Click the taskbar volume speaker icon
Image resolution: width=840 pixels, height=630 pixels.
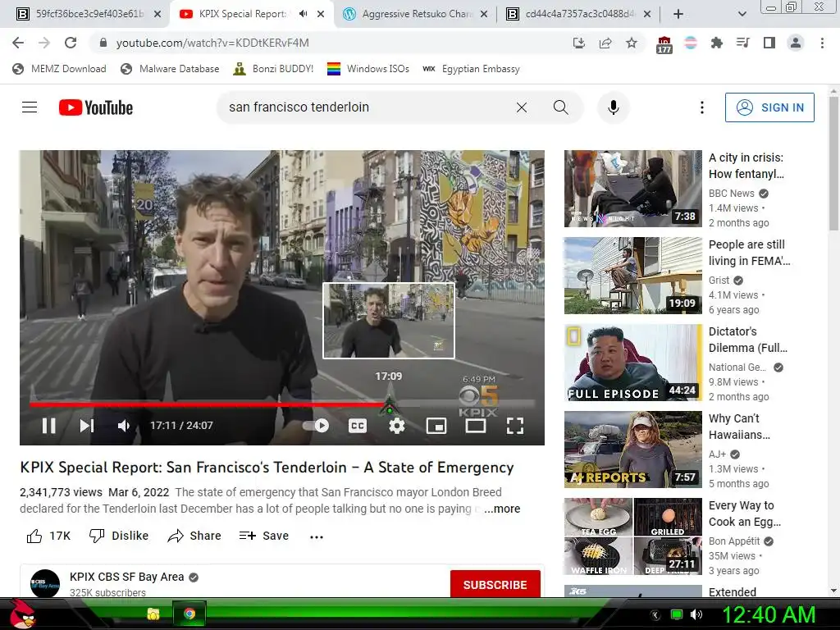(696, 614)
